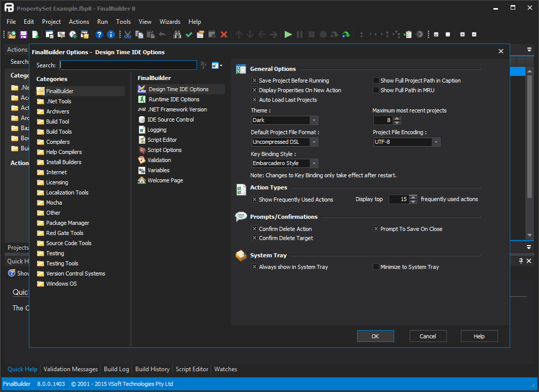Click the green step over arrow icon
This screenshot has width=539, height=392.
tap(346, 34)
